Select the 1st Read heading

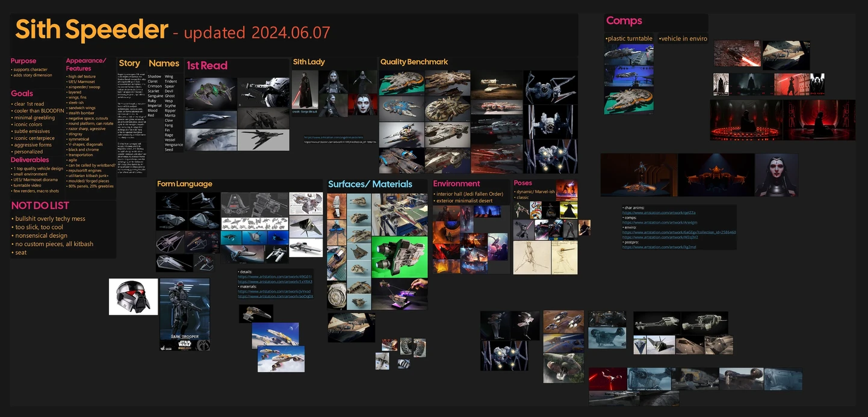click(x=206, y=66)
